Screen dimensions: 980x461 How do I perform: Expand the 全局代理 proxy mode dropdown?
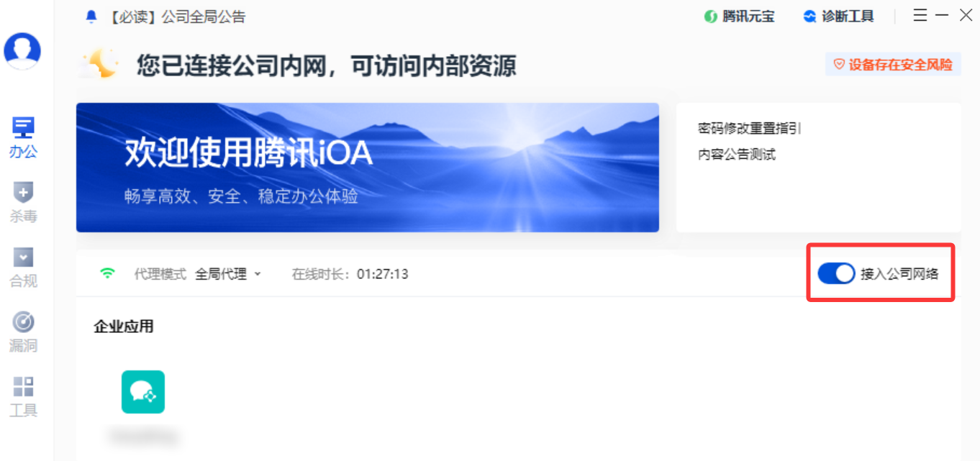(x=228, y=274)
